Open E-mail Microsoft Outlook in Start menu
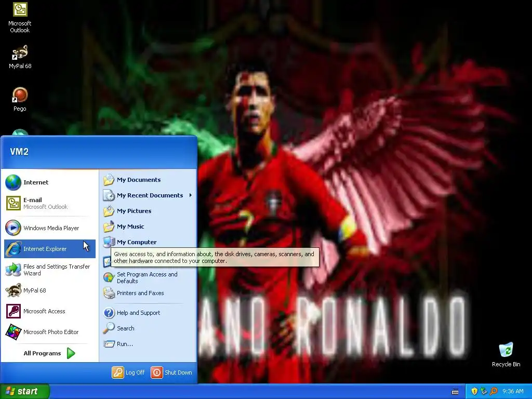Screen dimensions: 532x399 [x=49, y=203]
